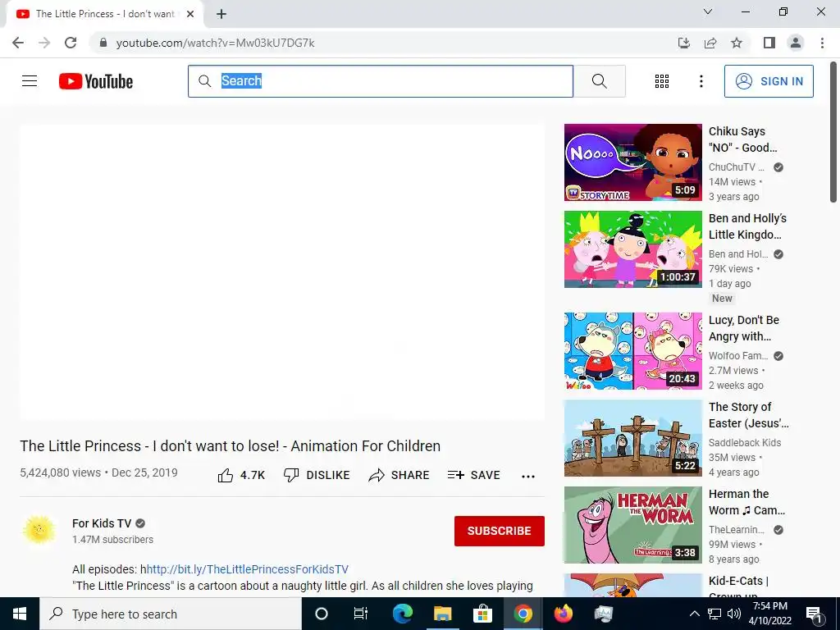Open Chrome three-dot menu
This screenshot has width=840, height=630.
(x=822, y=43)
